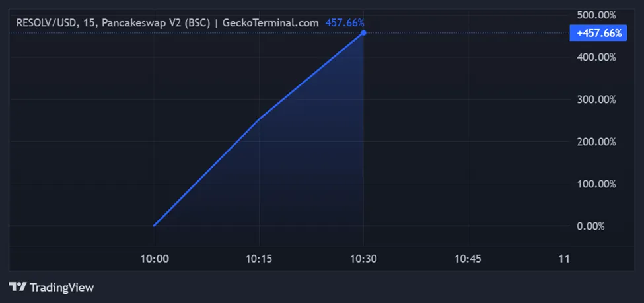The width and height of the screenshot is (644, 303).
Task: Click the blue 457.66% legend value
Action: tap(345, 22)
